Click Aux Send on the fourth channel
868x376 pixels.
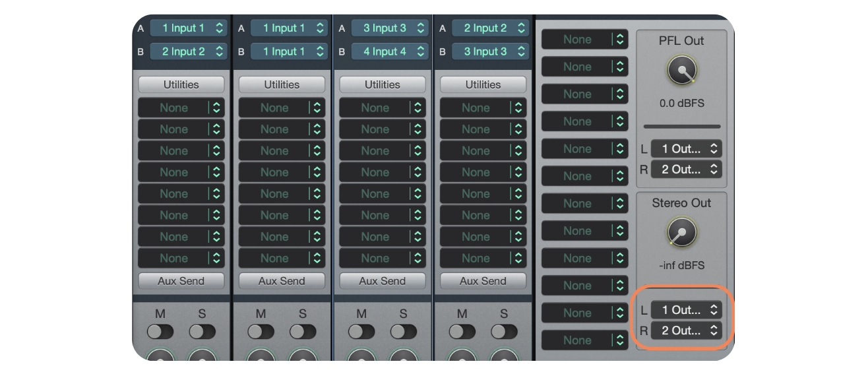click(483, 281)
